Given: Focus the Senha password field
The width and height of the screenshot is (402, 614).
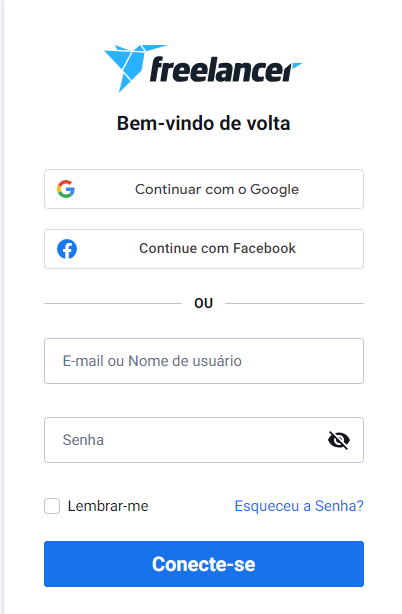Looking at the screenshot, I should click(x=204, y=440).
